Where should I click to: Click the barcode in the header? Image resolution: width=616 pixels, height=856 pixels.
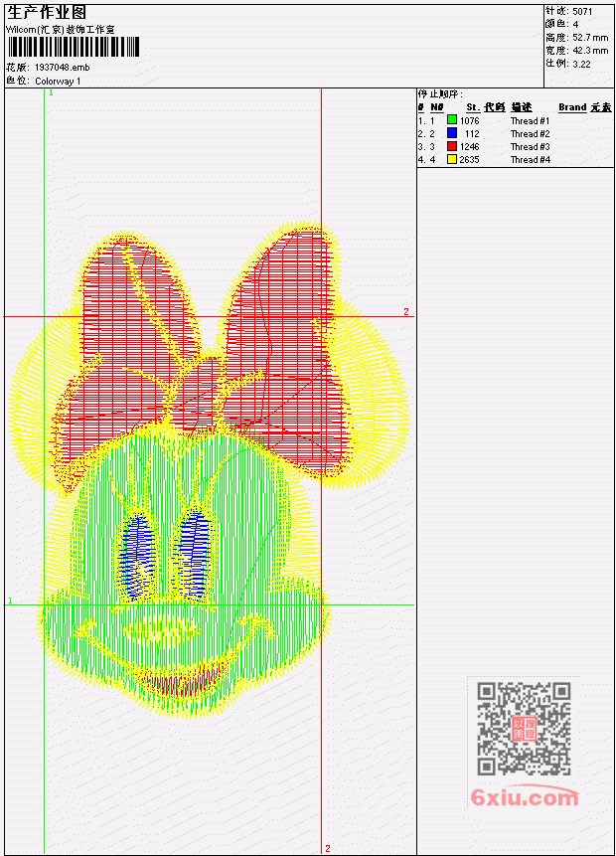pyautogui.click(x=74, y=47)
